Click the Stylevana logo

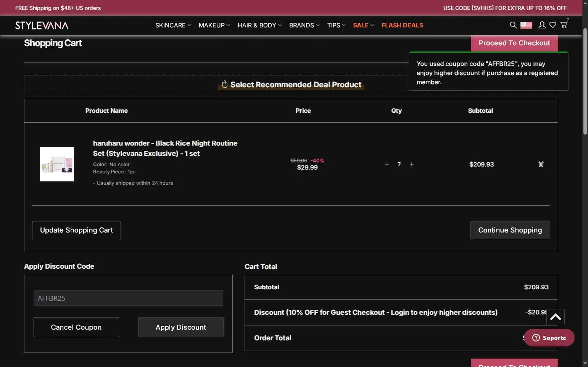click(42, 25)
